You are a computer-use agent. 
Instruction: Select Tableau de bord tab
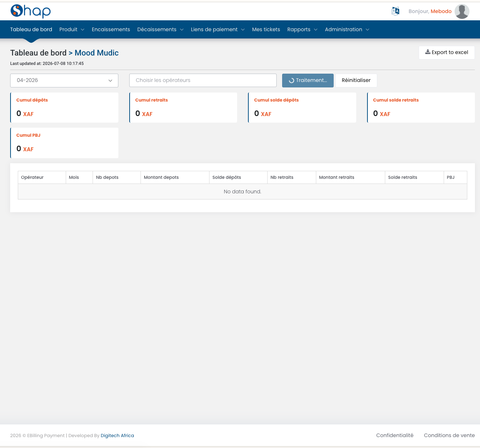click(x=31, y=29)
